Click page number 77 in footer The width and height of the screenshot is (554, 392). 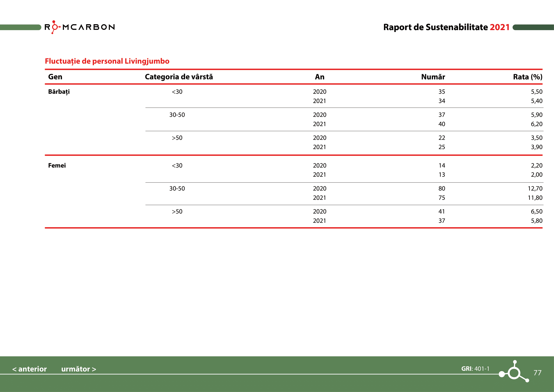click(x=537, y=373)
